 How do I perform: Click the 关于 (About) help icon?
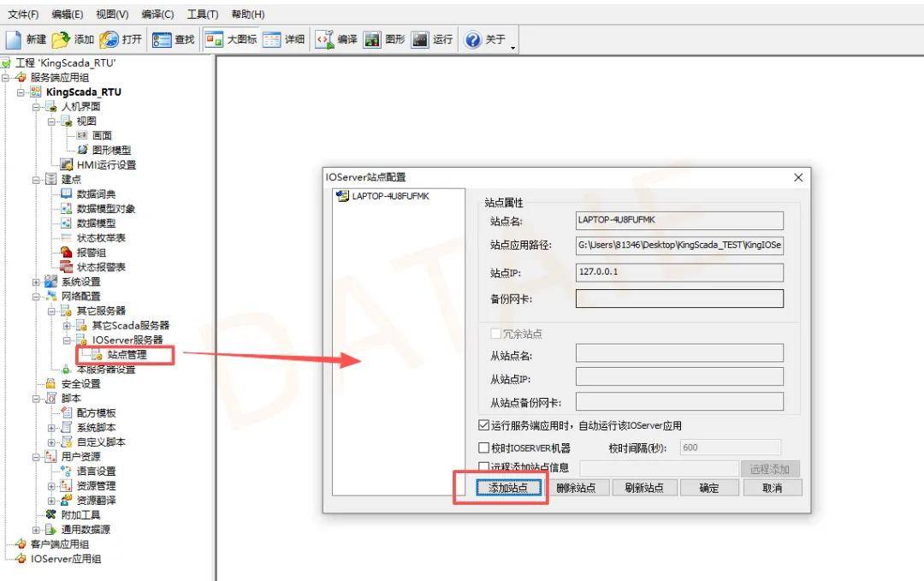click(x=472, y=39)
